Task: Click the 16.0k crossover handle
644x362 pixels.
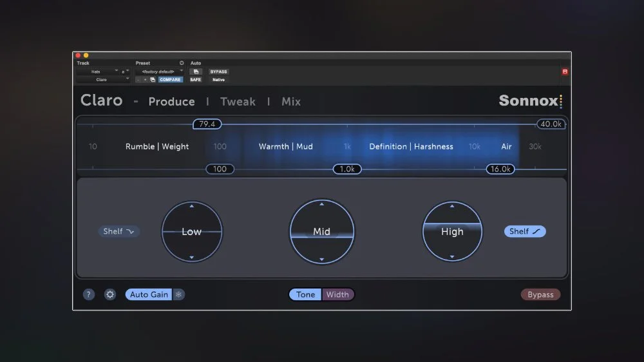Action: (500, 169)
